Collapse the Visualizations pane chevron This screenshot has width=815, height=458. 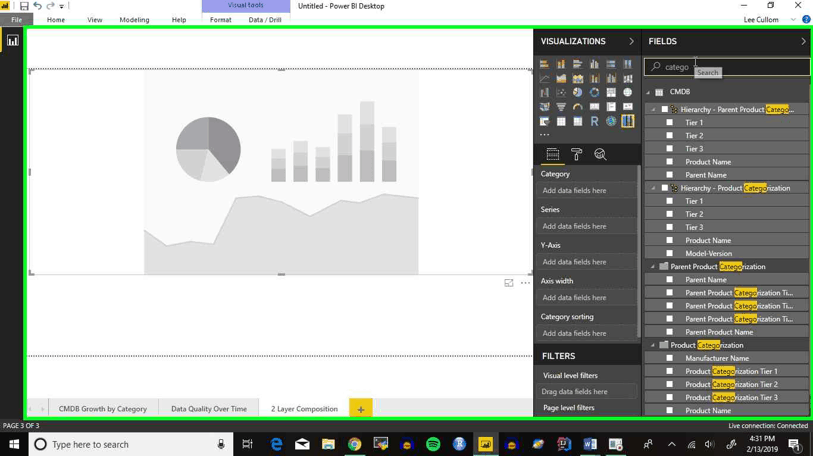coord(632,42)
